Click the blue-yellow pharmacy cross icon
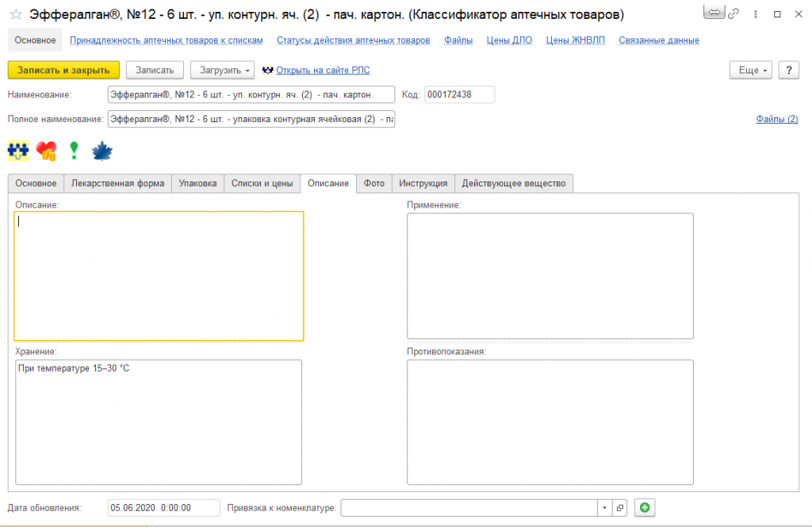812x527 pixels. [x=18, y=151]
